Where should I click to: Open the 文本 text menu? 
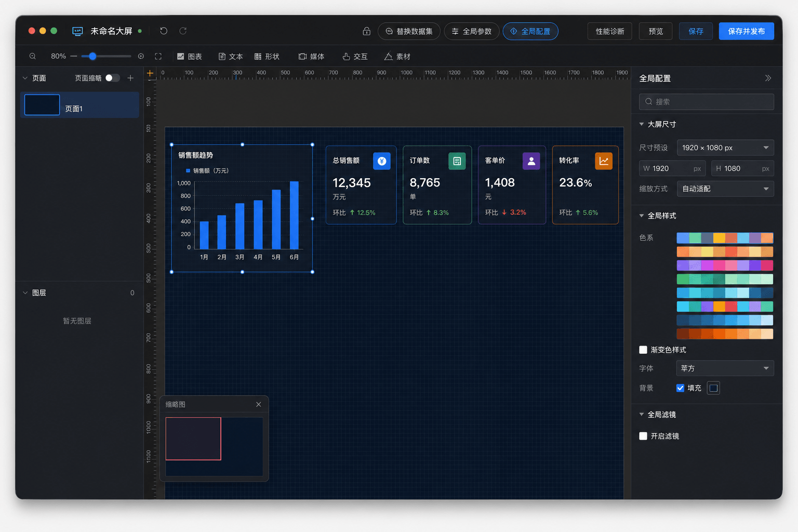click(231, 57)
